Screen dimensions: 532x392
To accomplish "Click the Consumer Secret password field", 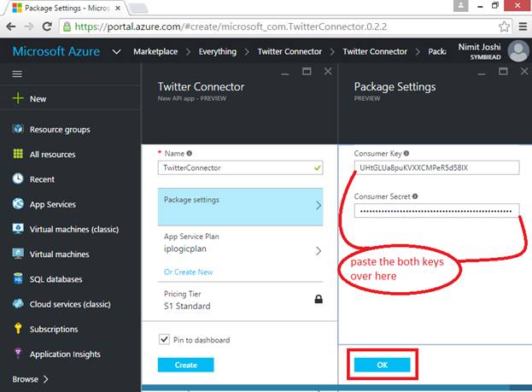I will coord(436,211).
